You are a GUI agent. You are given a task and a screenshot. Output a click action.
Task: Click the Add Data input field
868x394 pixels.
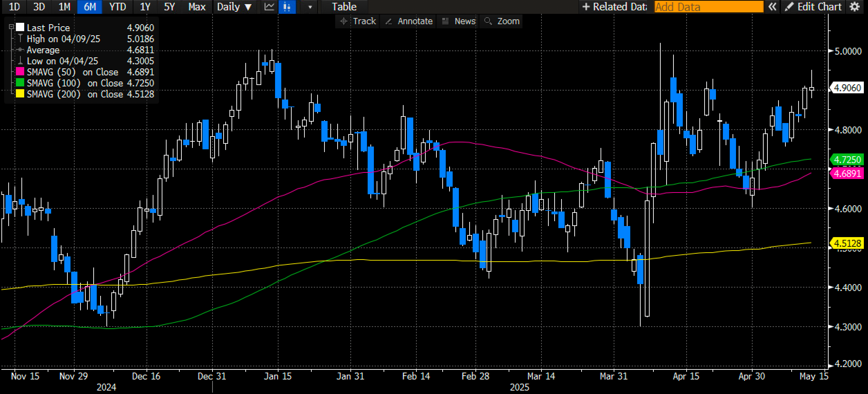coord(708,7)
